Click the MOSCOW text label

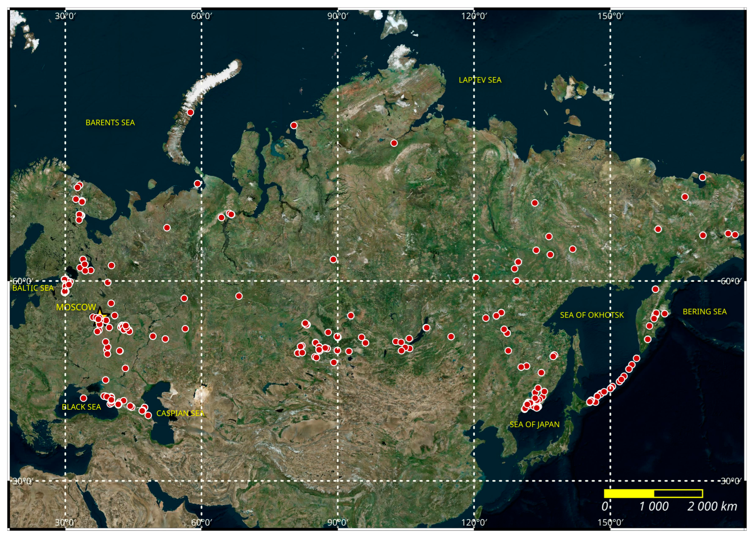76,307
